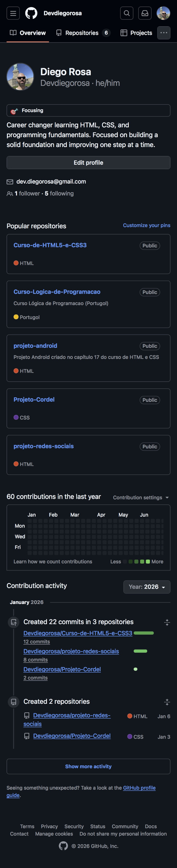Click the Focusing status field
The height and width of the screenshot is (868, 177).
(88, 110)
